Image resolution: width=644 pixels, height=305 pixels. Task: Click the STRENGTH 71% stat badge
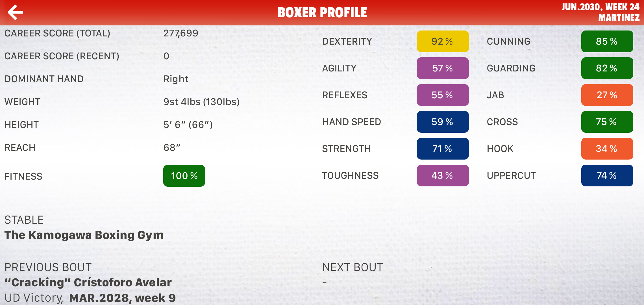442,149
